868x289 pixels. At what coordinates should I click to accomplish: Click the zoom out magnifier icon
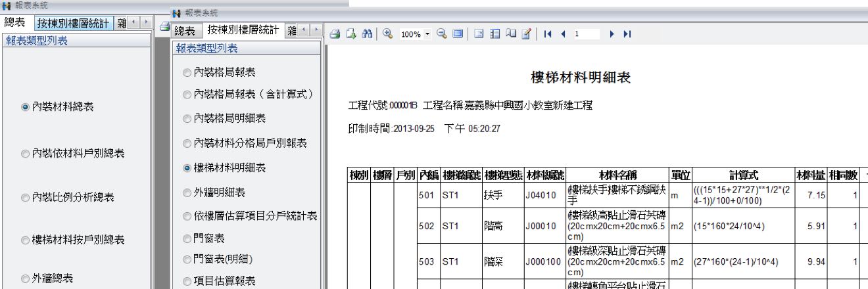click(x=441, y=33)
